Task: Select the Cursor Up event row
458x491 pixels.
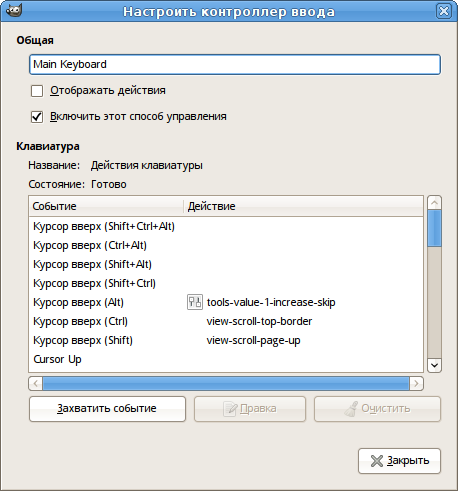Action: click(226, 359)
